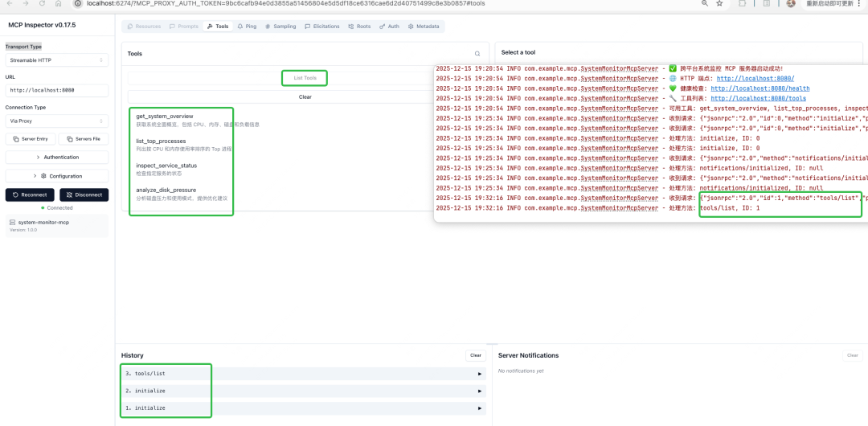The width and height of the screenshot is (868, 426).
Task: Open the http://localhost:8080/health link
Action: [x=760, y=88]
